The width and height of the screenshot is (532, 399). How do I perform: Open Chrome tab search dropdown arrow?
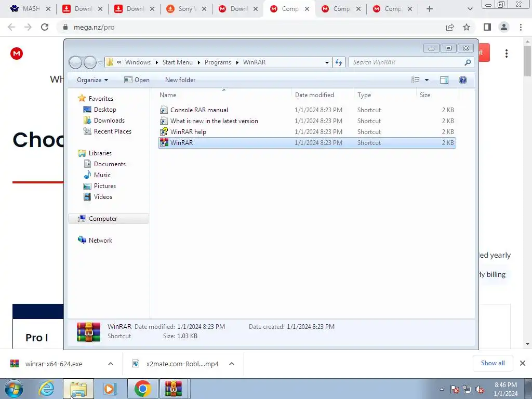tap(470, 9)
